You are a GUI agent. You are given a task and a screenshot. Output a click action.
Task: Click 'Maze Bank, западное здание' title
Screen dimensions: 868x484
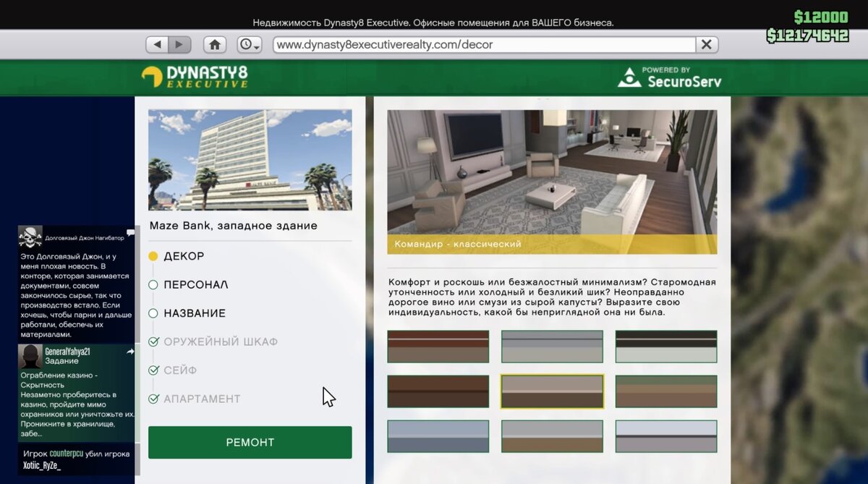pyautogui.click(x=234, y=226)
